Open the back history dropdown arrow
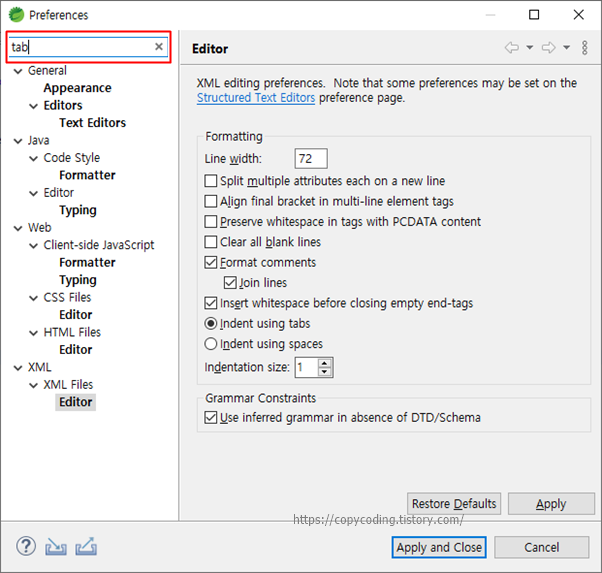 pos(530,48)
